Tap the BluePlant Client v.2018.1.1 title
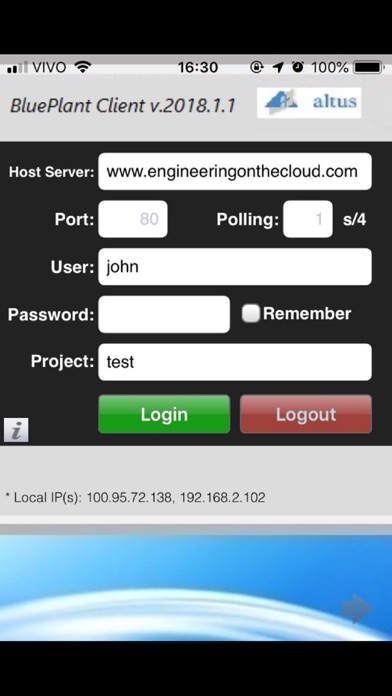Viewport: 392px width, 696px height. (x=123, y=106)
